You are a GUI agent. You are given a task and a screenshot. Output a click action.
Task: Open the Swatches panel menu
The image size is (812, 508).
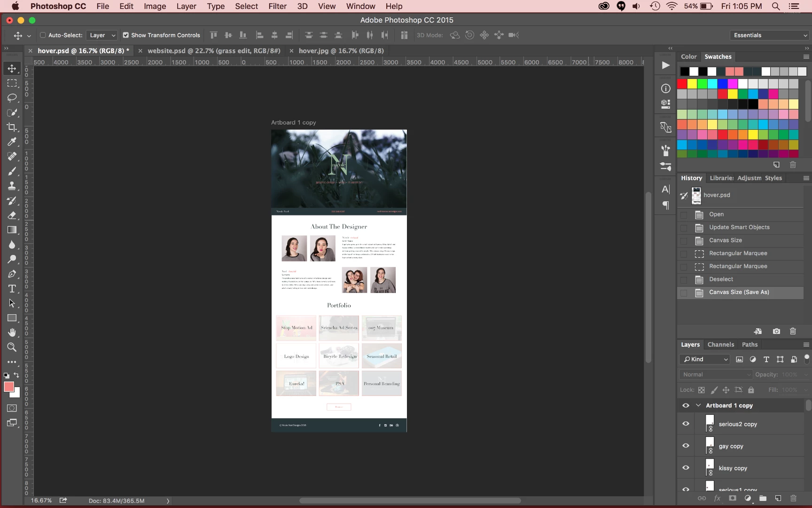click(x=806, y=57)
